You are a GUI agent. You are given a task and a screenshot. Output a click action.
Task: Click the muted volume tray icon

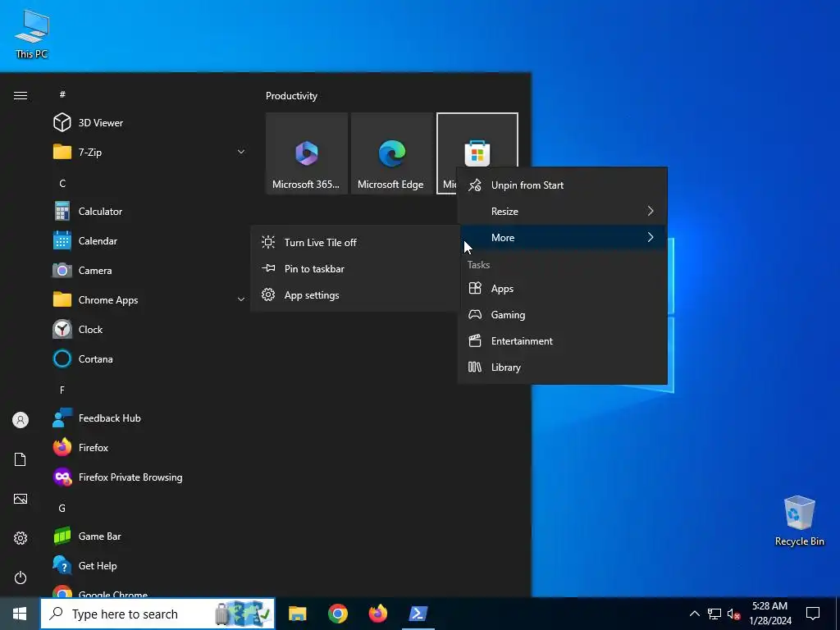[733, 614]
